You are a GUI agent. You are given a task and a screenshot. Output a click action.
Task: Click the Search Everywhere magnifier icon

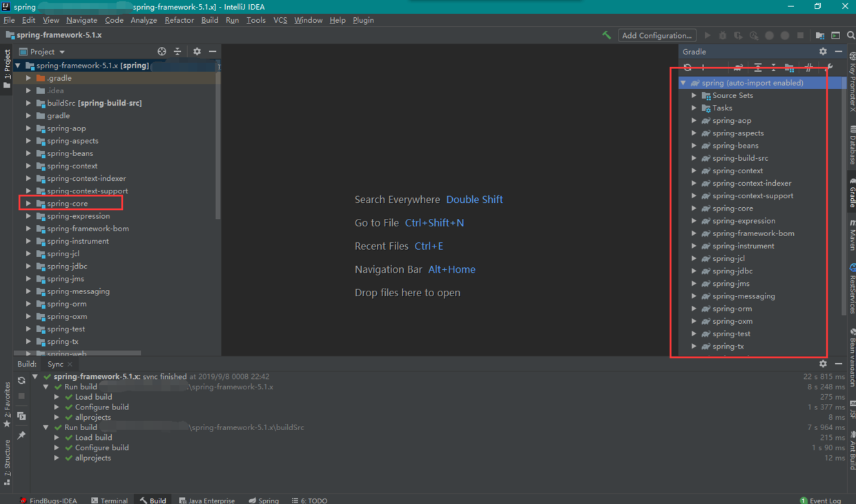(x=851, y=35)
